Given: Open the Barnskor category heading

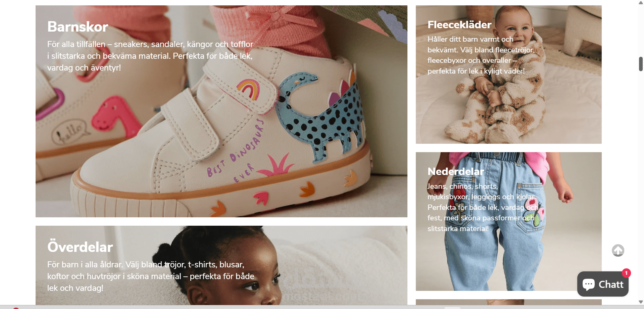Looking at the screenshot, I should click(x=78, y=27).
